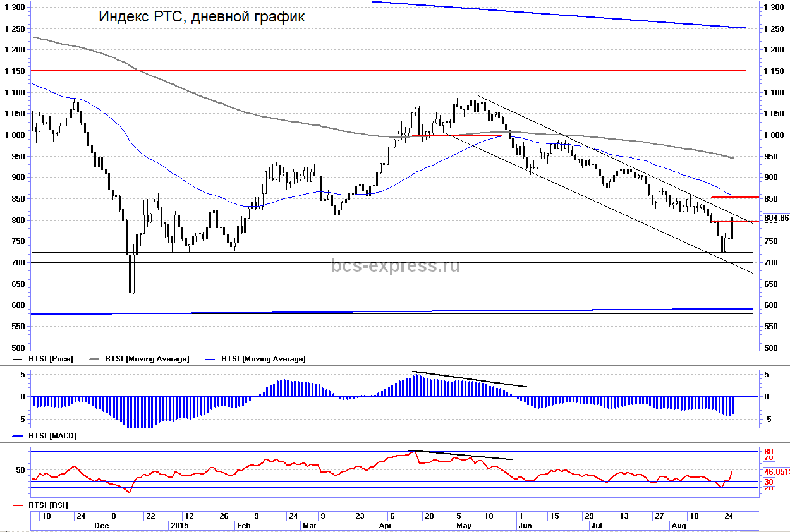Select the Dec month on the time axis
This screenshot has height=532, width=790.
click(x=101, y=525)
